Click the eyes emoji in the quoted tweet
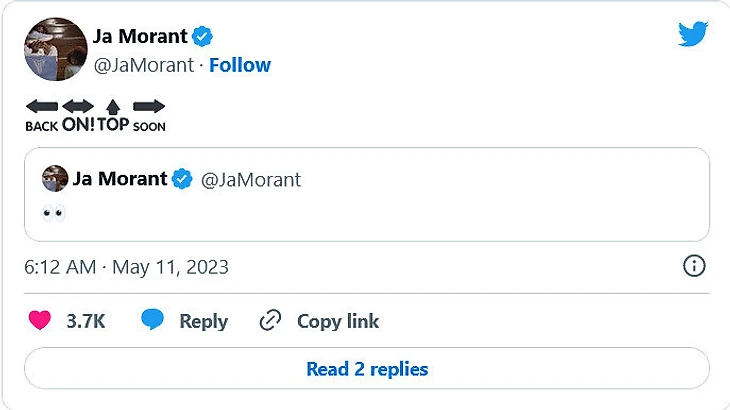 tap(53, 212)
